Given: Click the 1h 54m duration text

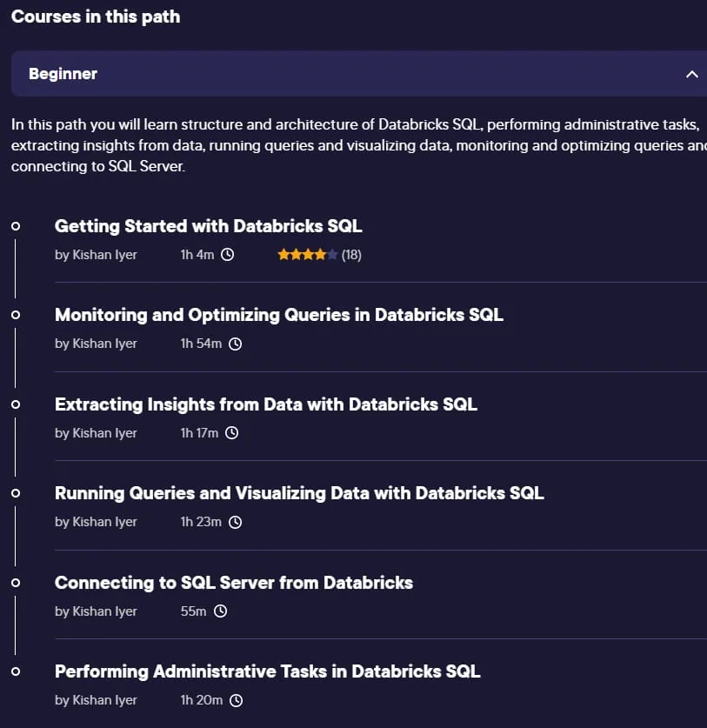Looking at the screenshot, I should (201, 344).
